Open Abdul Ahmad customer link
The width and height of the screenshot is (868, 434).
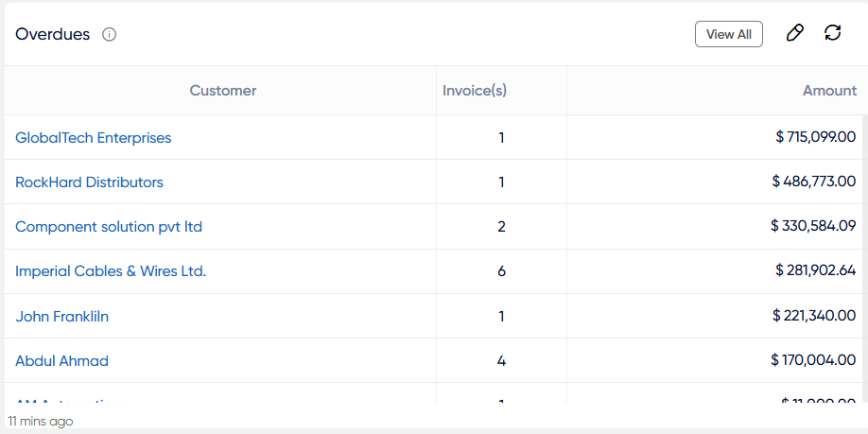click(62, 361)
